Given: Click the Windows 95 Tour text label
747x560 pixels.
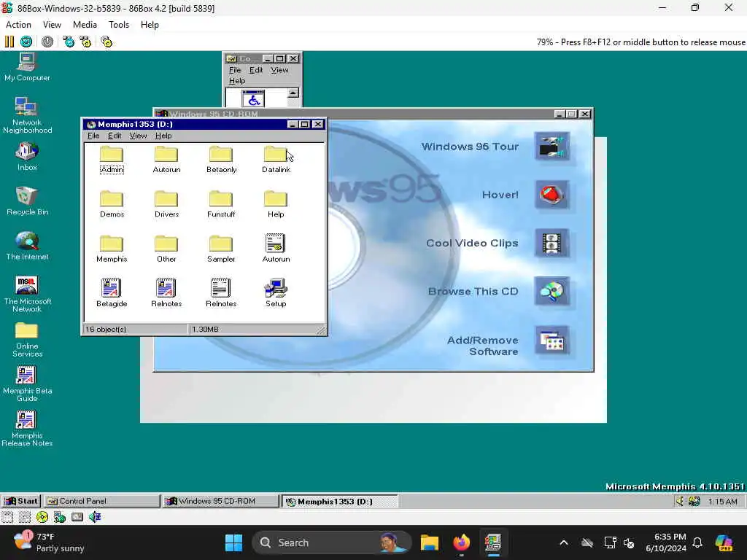Looking at the screenshot, I should point(470,147).
